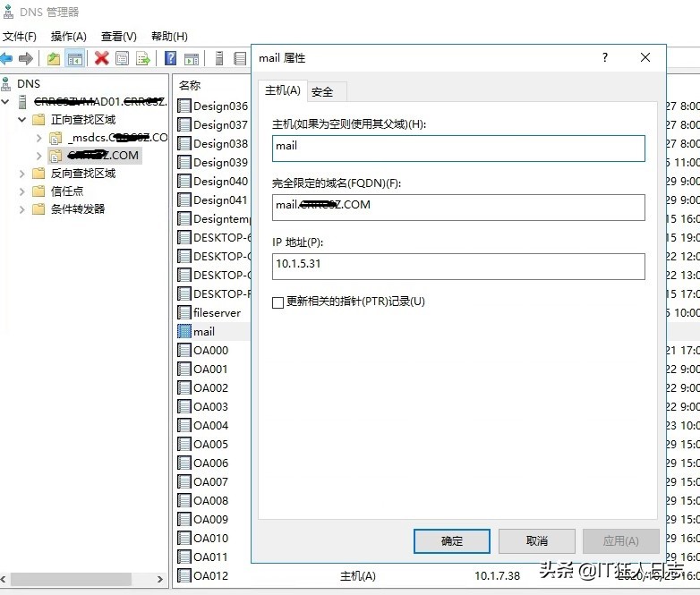This screenshot has width=700, height=595.
Task: Click the IP address field 10.1.5.31
Action: pos(458,267)
